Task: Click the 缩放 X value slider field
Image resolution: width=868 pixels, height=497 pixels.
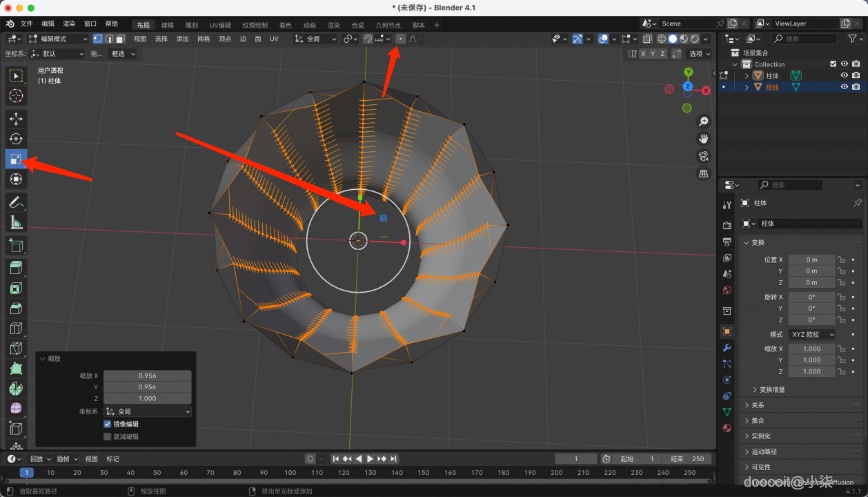Action: [147, 376]
